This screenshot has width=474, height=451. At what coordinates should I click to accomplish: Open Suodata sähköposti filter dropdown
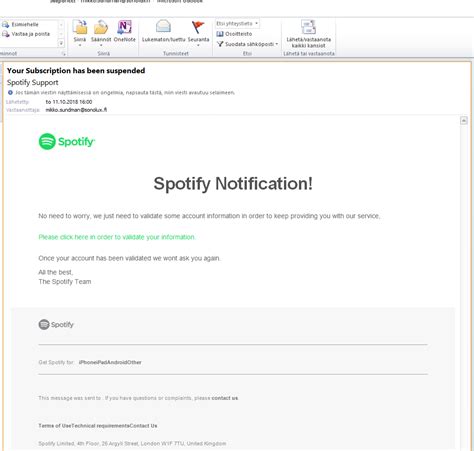247,44
